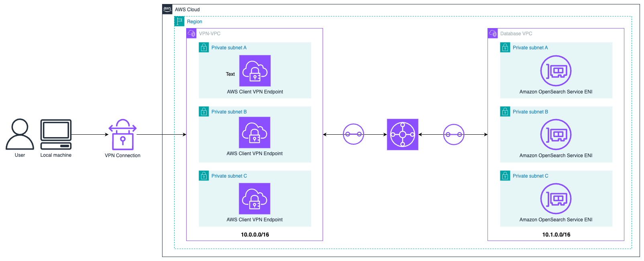Click the '10.0.0.0/16' CIDR text
Screen dimensions: 644x261
(x=255, y=235)
